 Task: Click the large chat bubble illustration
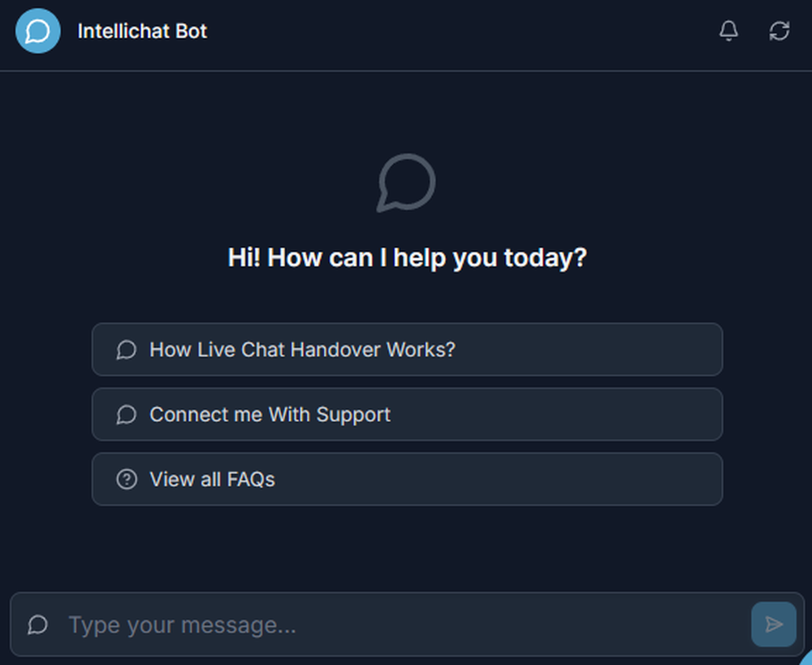[406, 182]
